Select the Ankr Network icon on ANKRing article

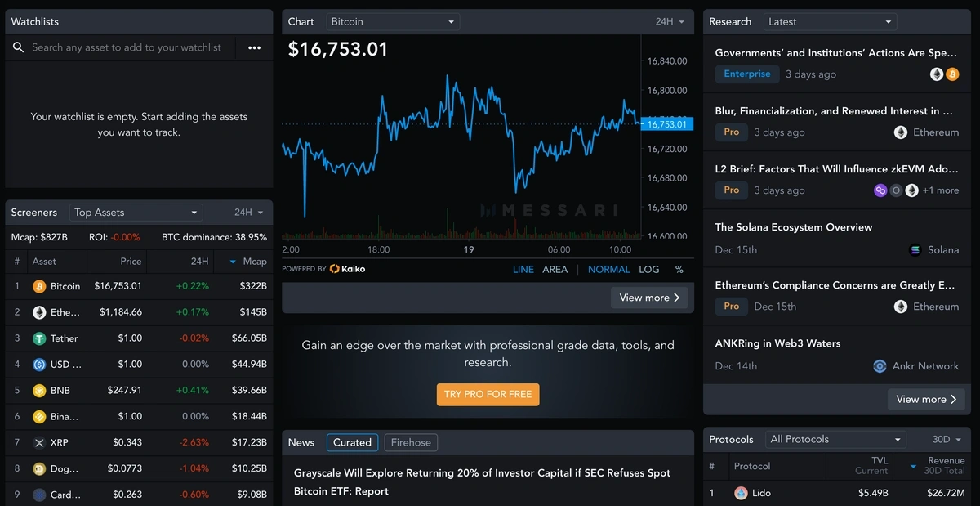[880, 366]
